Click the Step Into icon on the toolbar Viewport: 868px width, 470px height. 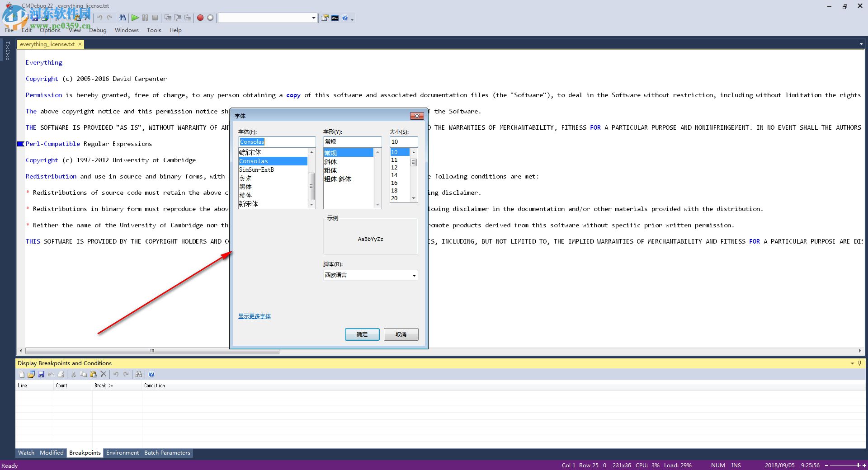[x=168, y=18]
